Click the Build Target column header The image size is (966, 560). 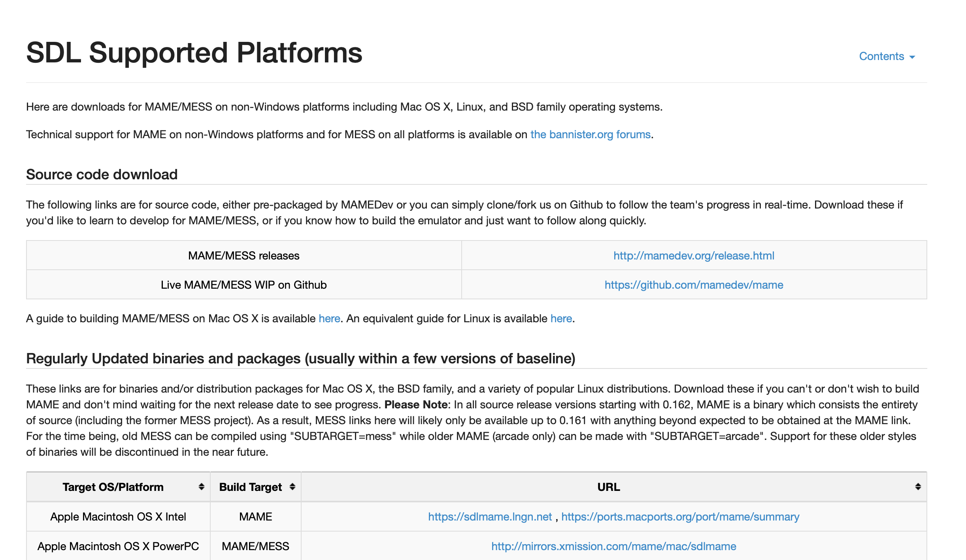pos(250,487)
